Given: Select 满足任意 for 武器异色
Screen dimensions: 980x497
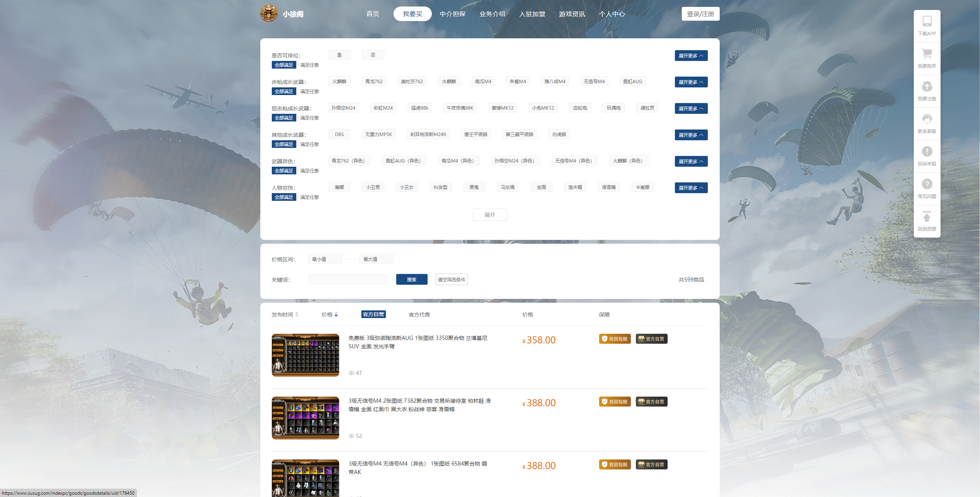Looking at the screenshot, I should 309,171.
